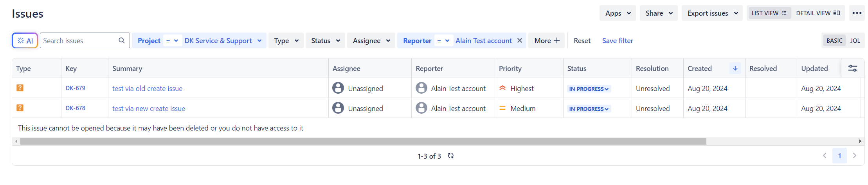
Task: Click reporter avatar in the DK-679 row
Action: (x=421, y=88)
